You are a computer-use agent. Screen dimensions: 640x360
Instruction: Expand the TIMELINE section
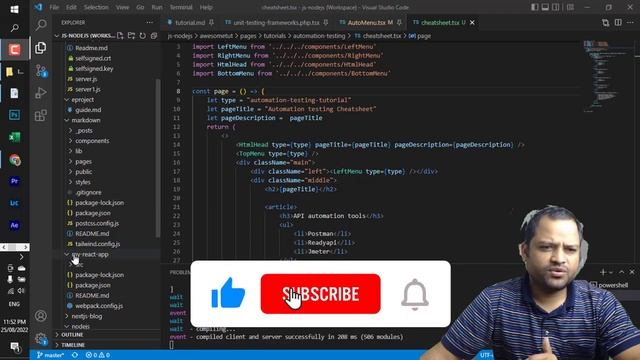[x=73, y=345]
